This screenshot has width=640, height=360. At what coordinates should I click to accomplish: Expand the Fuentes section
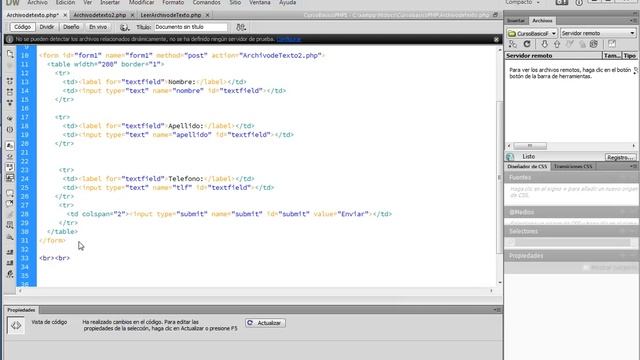[571, 177]
